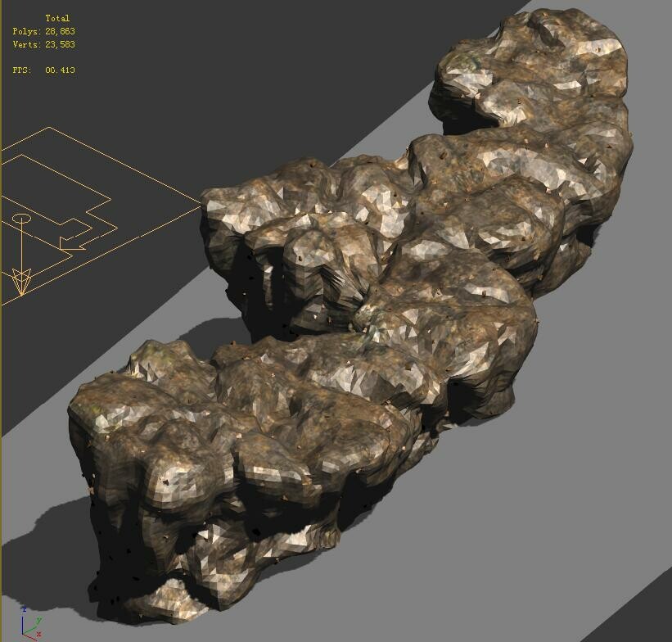Click the Total statistics header
Image resolution: width=672 pixels, height=642 pixels.
pos(57,18)
